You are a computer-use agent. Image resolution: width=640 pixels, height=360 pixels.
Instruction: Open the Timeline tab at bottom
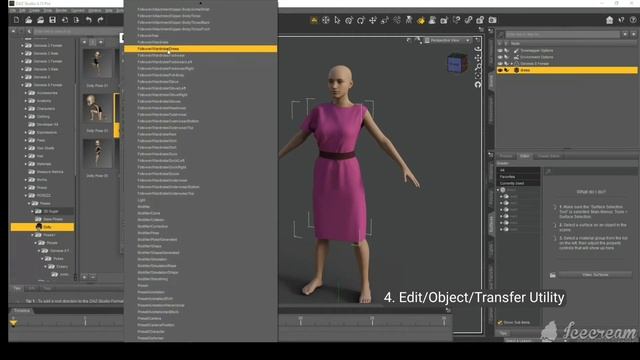[x=22, y=311]
